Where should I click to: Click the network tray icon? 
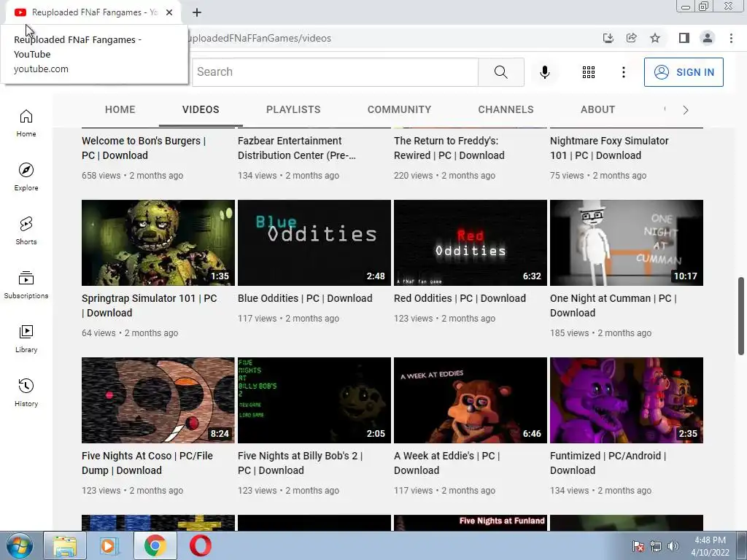pos(656,546)
